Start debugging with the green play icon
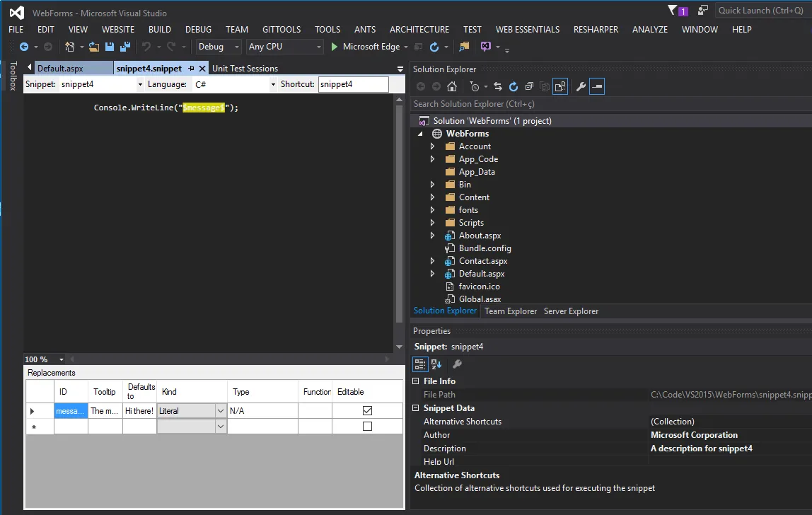Screen dimensions: 812x515 point(335,47)
